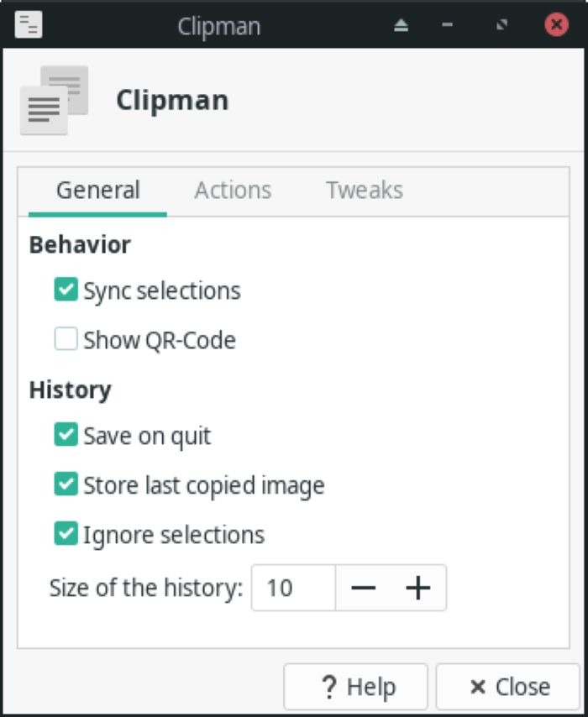This screenshot has width=588, height=717.
Task: Click the restore icon in the title bar
Action: [x=501, y=25]
